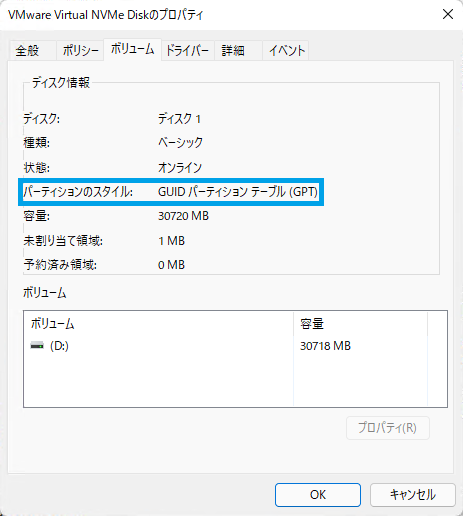Image resolution: width=463 pixels, height=516 pixels.
Task: Confirm with the OK button
Action: [x=318, y=495]
